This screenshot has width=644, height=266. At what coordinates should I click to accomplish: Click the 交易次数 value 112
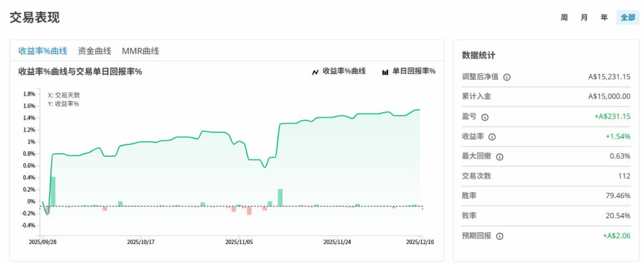click(624, 176)
